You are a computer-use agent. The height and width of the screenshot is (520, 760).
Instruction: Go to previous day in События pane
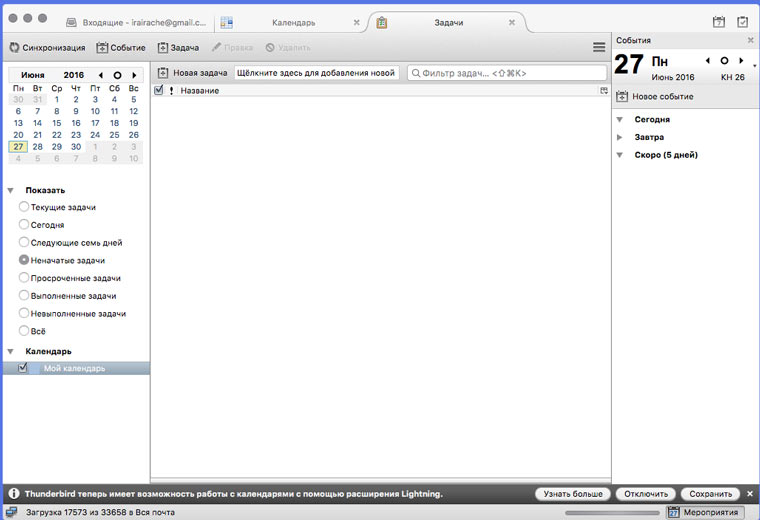pyautogui.click(x=708, y=61)
